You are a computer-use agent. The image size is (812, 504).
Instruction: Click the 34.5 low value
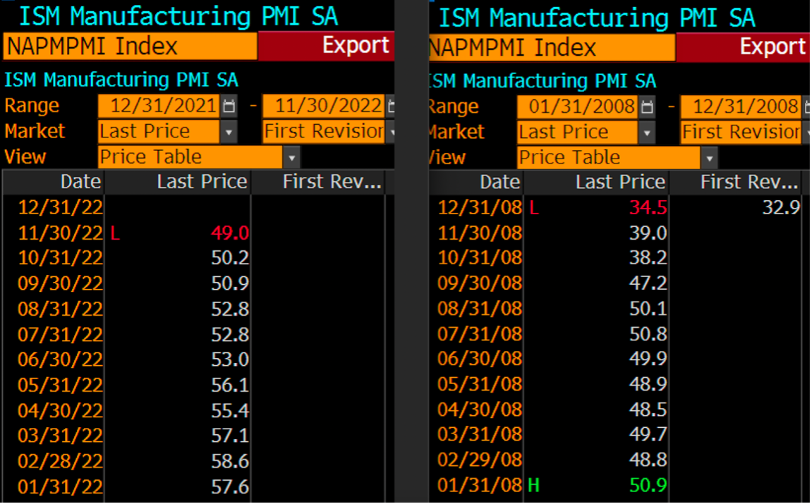pos(648,208)
